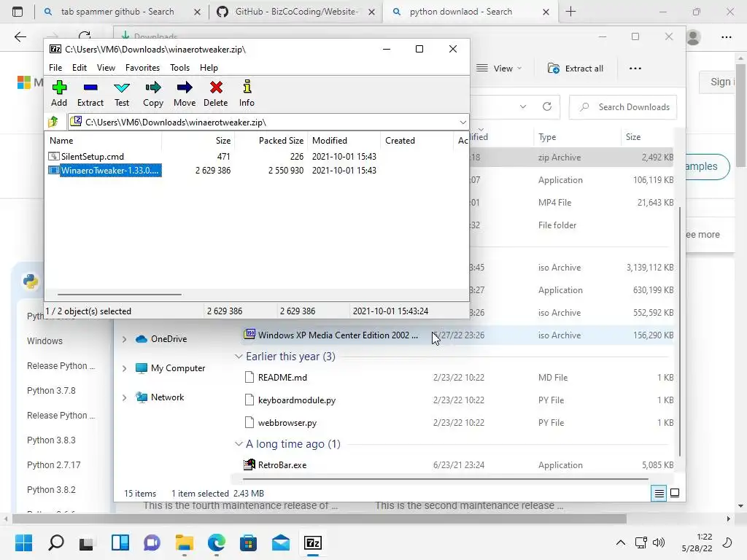Refresh the Downloads folder
The height and width of the screenshot is (560, 747).
click(547, 106)
